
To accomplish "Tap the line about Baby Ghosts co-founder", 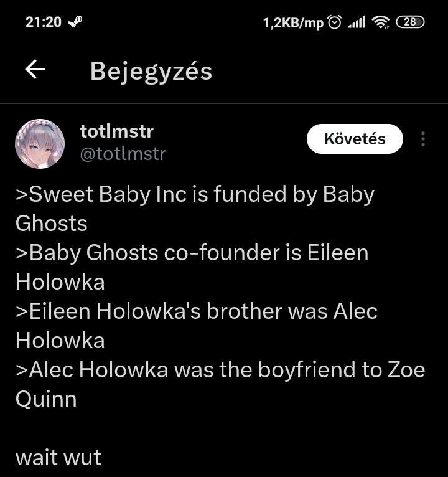I will 192,267.
